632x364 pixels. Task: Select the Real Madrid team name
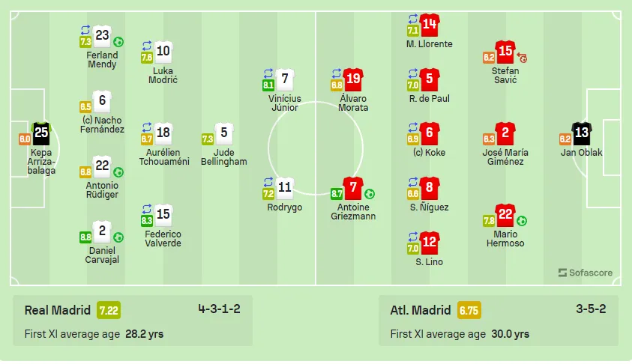pyautogui.click(x=58, y=310)
